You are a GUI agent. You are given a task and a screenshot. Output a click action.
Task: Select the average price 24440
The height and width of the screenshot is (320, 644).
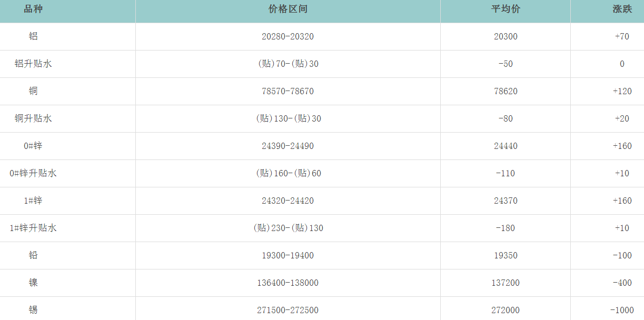(x=506, y=146)
